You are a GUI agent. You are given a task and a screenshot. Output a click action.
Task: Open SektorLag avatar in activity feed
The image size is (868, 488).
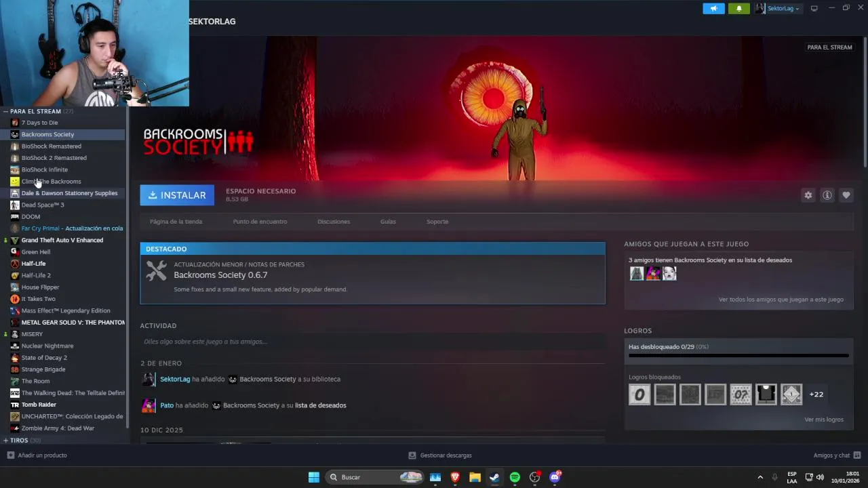pos(148,380)
